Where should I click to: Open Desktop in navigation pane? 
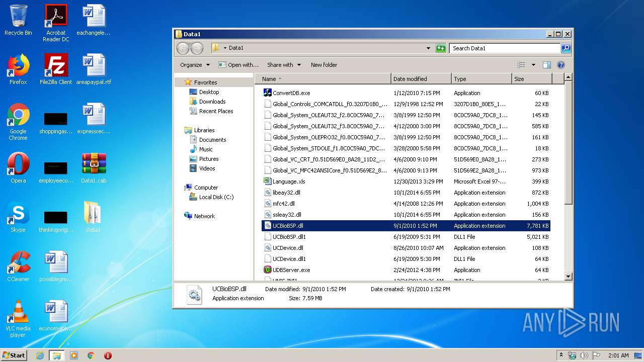[x=204, y=92]
